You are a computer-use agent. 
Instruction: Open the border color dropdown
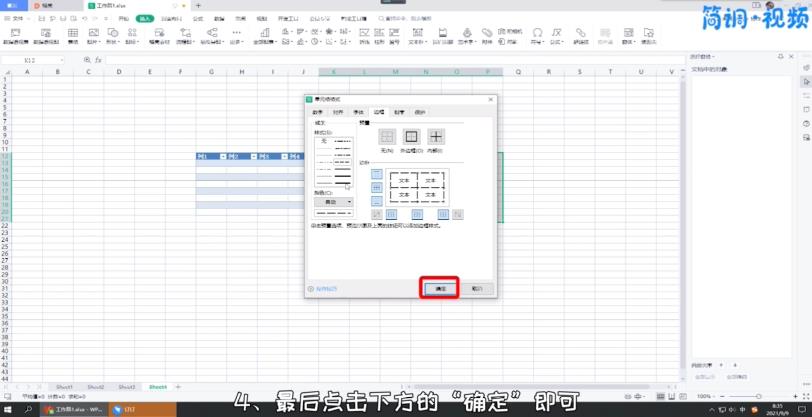pyautogui.click(x=334, y=202)
